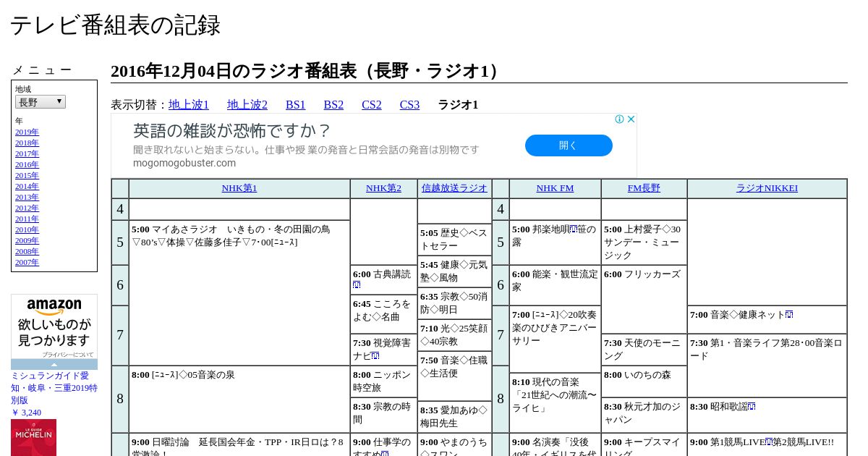
Task: Close the ad with the X icon
Action: (x=631, y=119)
